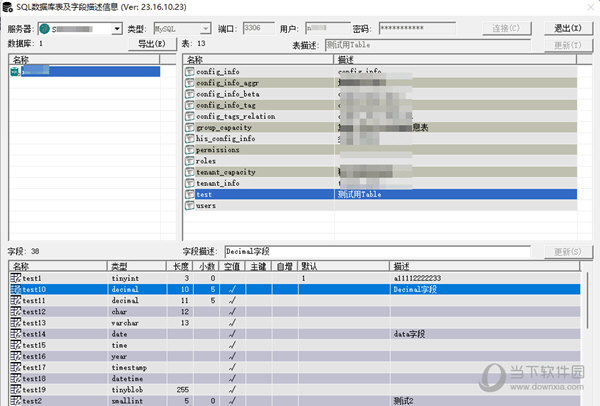Click the tenant_info table icon
The width and height of the screenshot is (600, 406).
pos(189,183)
